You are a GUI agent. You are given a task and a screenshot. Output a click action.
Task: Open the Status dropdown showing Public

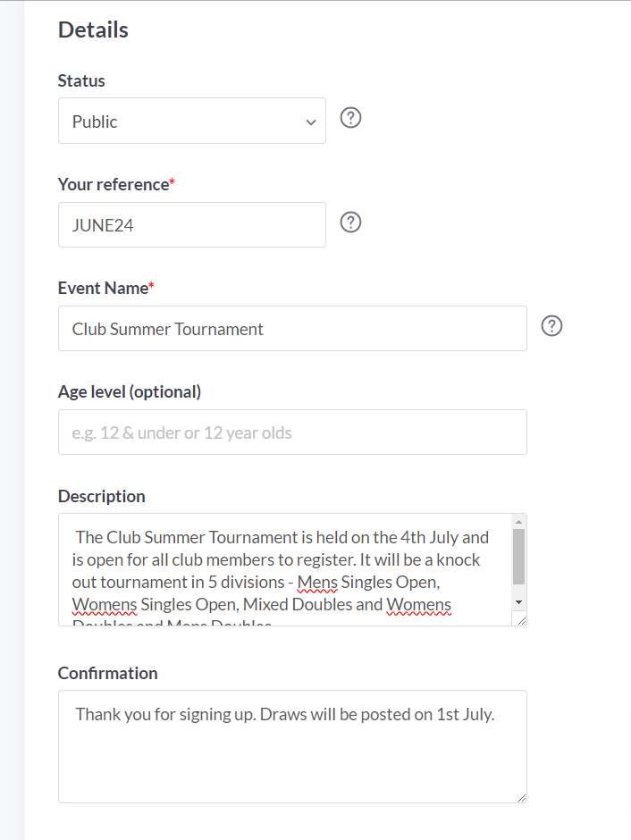[x=192, y=121]
